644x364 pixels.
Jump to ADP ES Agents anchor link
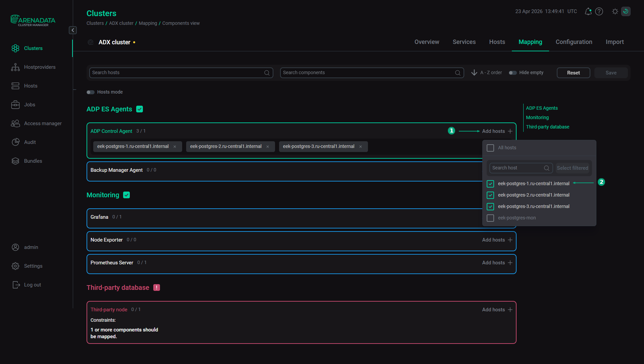[x=542, y=108]
